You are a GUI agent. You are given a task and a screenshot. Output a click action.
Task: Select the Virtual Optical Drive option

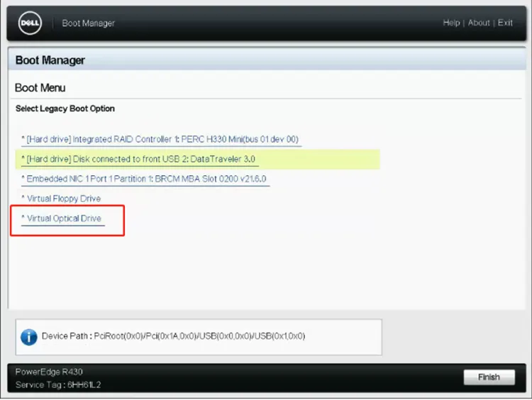click(62, 218)
